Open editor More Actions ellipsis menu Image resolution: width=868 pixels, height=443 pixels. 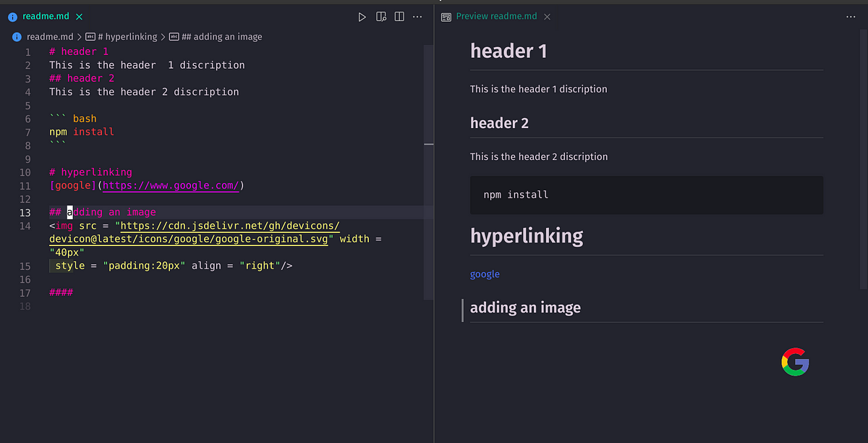(417, 17)
